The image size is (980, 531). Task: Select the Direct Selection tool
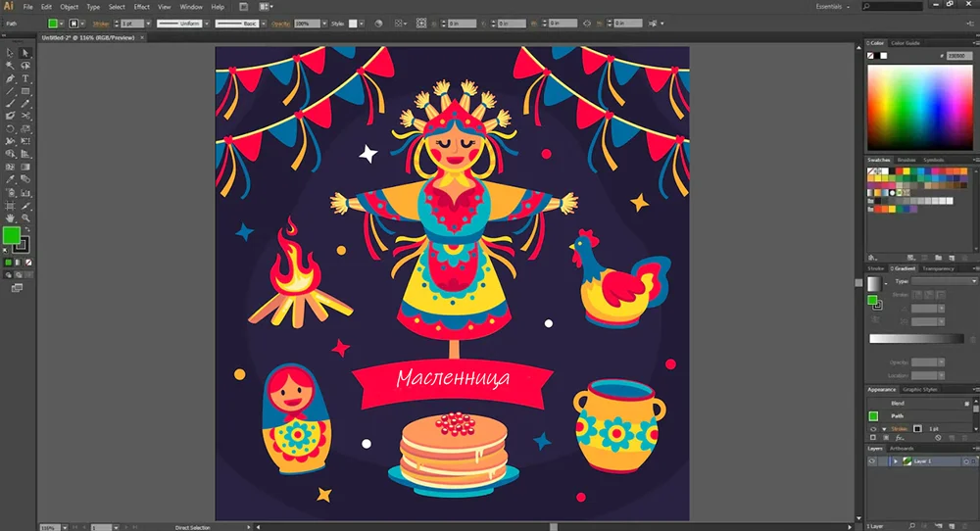click(x=25, y=53)
